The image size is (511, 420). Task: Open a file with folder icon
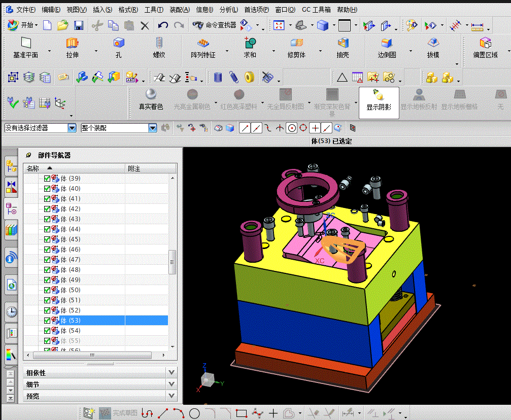click(x=62, y=25)
